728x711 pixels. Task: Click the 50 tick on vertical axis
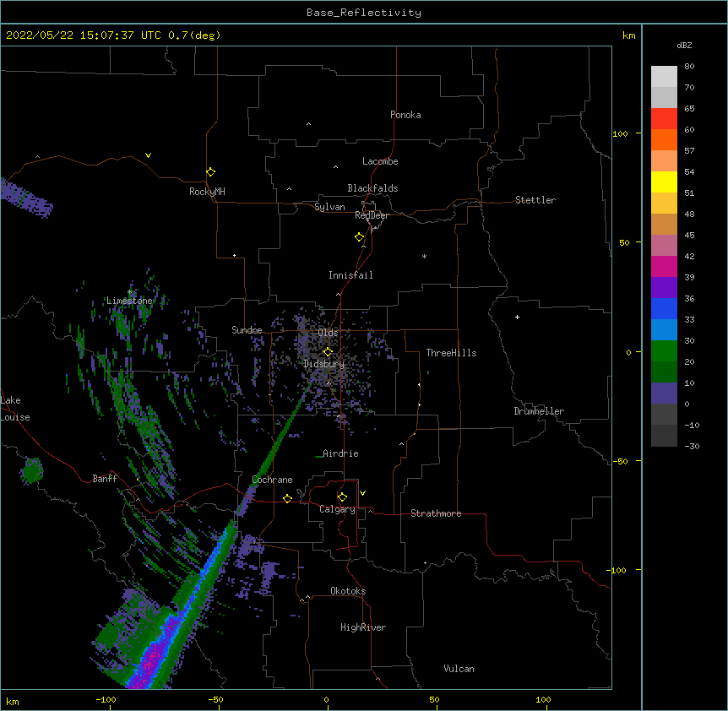624,242
